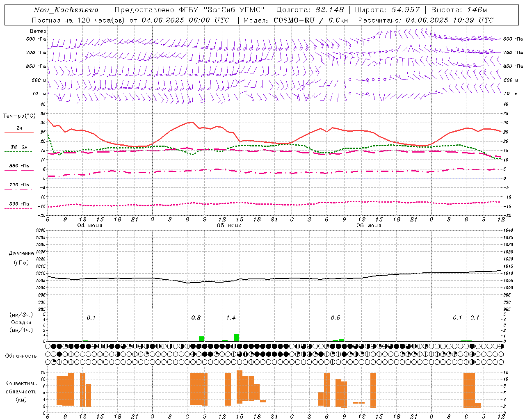Click the calculation time "04.06.2025 10:39 UTC"
The width and height of the screenshot is (525, 420).
tap(450, 20)
